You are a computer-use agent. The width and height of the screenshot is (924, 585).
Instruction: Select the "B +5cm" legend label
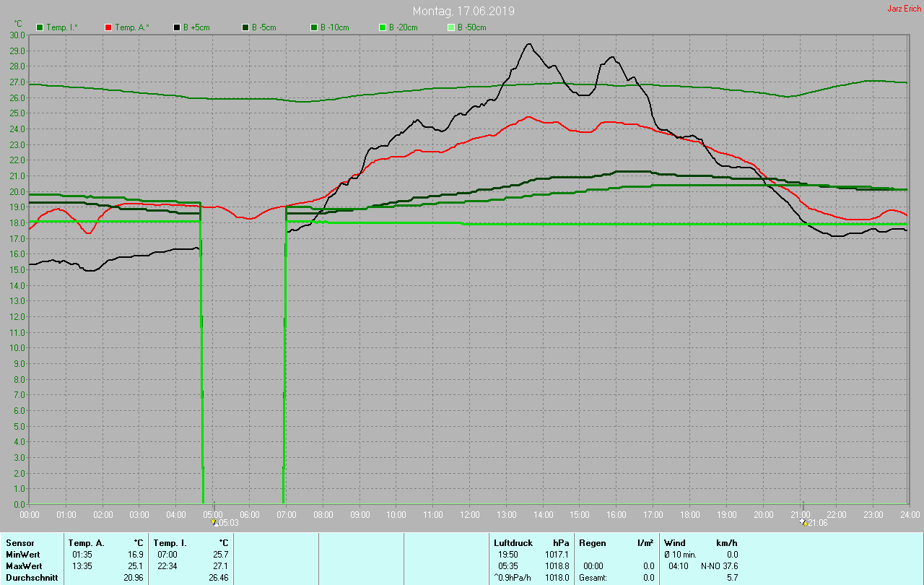[x=197, y=27]
